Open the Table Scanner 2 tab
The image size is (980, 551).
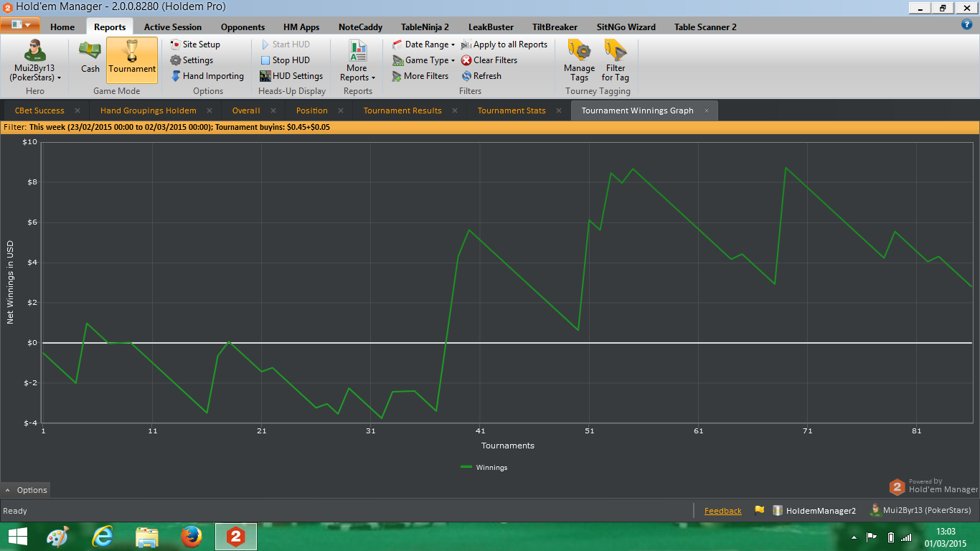(x=705, y=27)
